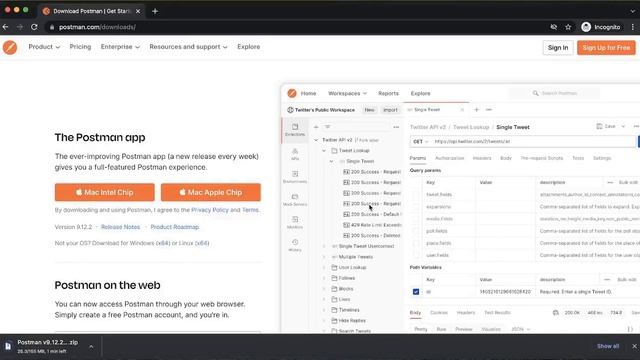Screen dimensions: 640x360
Task: Click Sign Up for Free
Action: pos(606,48)
